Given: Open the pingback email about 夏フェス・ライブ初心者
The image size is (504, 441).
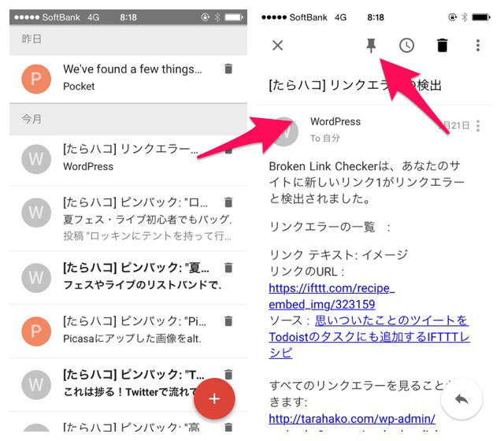Looking at the screenshot, I should [128, 219].
